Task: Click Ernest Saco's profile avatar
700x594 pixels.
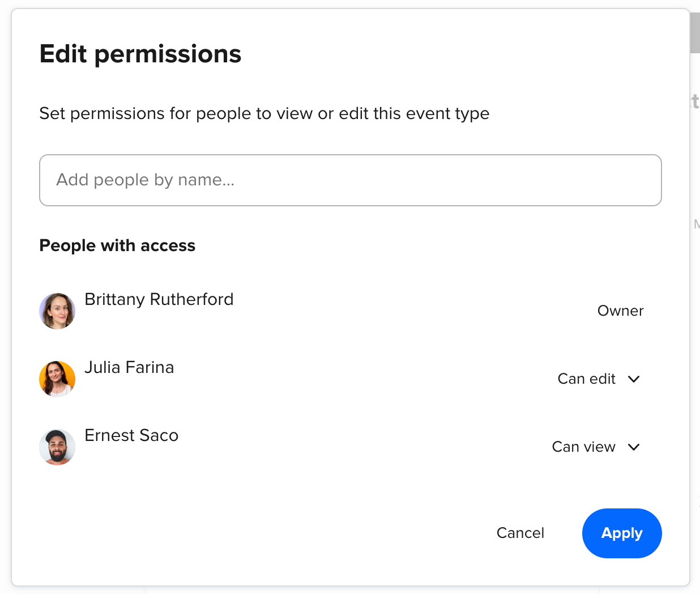Action: tap(57, 447)
